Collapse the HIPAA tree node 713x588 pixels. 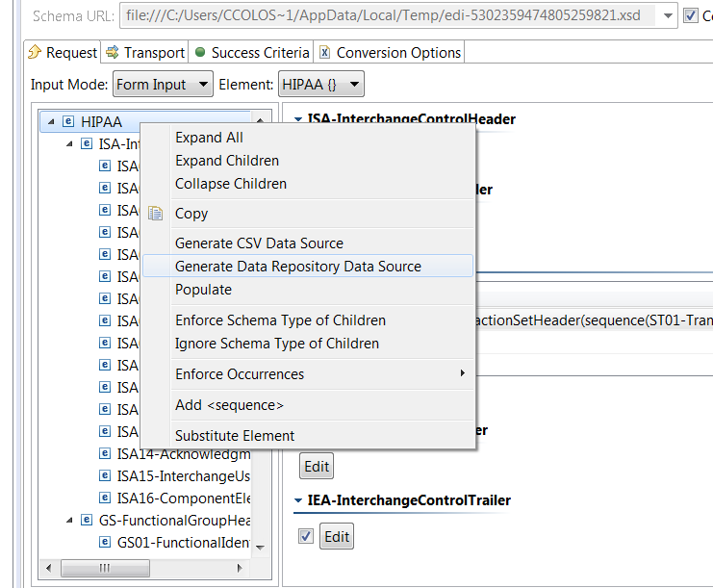pyautogui.click(x=50, y=121)
